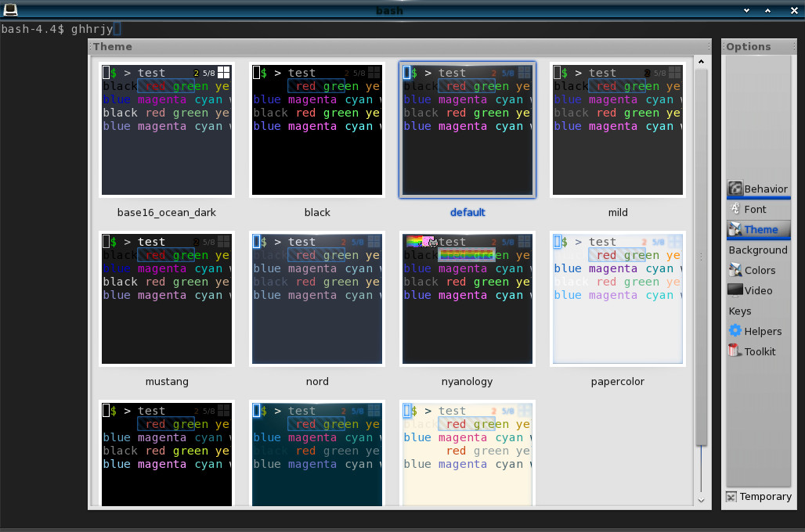Screen dimensions: 805x532
Task: Select the papercolor theme thumbnail
Action: [618, 299]
